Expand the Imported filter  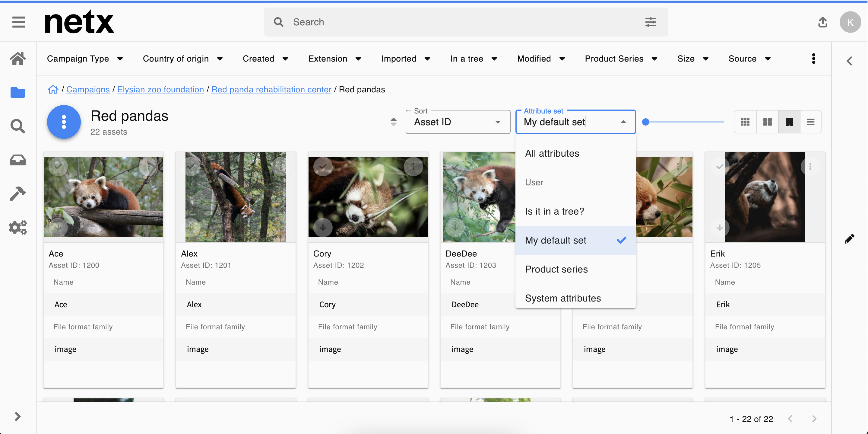(406, 59)
